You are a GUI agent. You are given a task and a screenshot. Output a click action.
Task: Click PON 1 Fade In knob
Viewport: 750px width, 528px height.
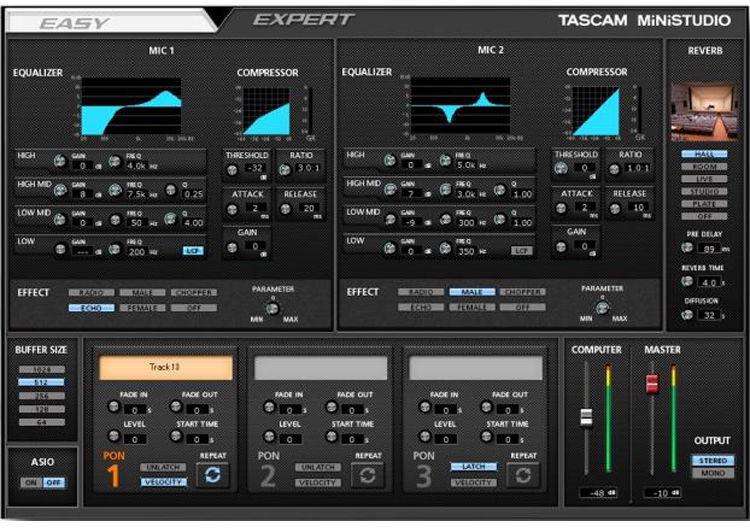point(113,407)
